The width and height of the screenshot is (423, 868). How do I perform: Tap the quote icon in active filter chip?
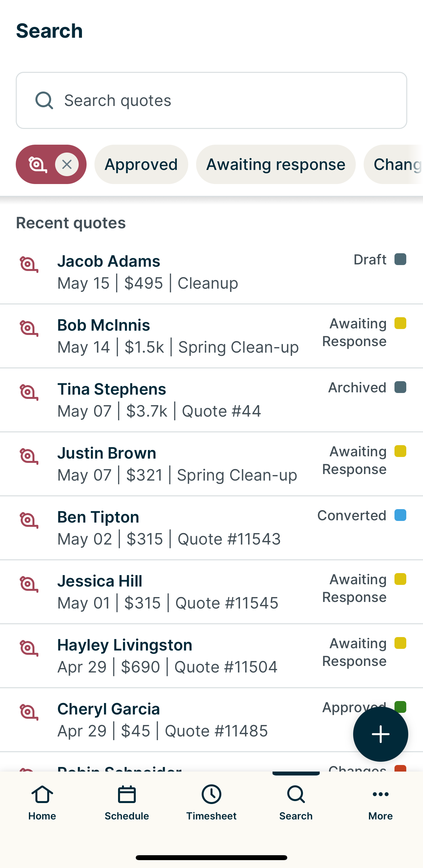coord(37,164)
